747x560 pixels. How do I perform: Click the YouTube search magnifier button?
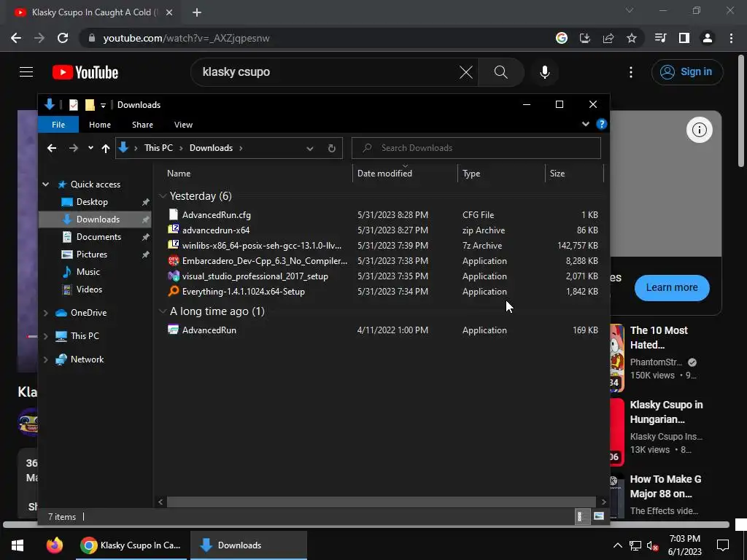[x=500, y=72]
